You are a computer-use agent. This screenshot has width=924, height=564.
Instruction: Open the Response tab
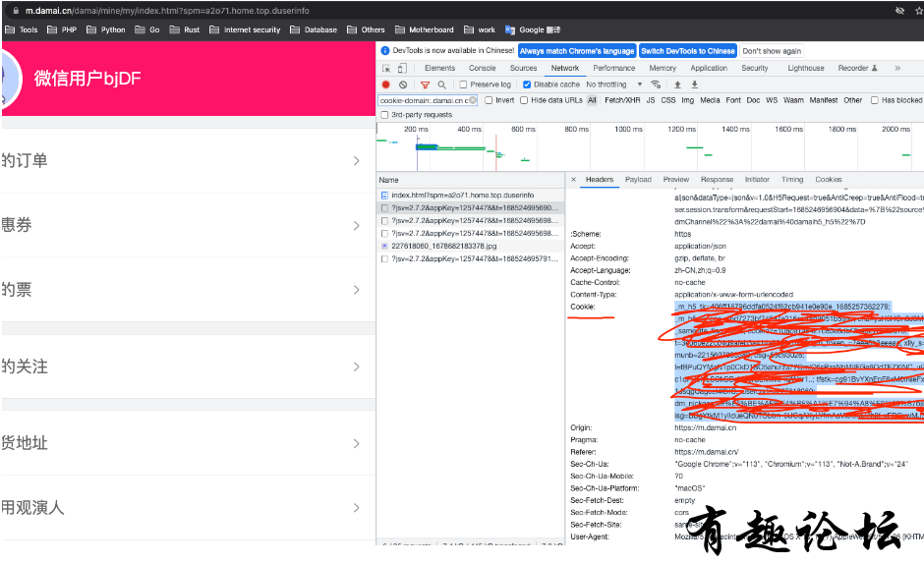717,179
